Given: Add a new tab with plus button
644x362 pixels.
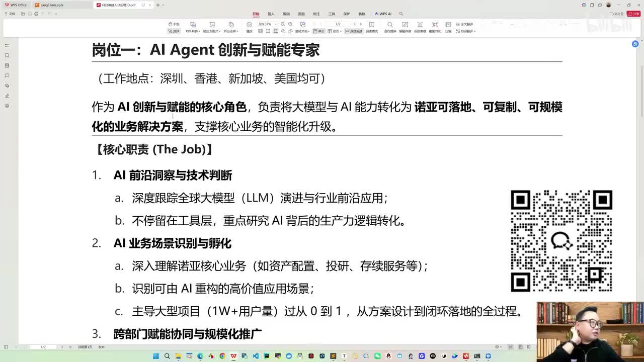Looking at the screenshot, I should (157, 5).
